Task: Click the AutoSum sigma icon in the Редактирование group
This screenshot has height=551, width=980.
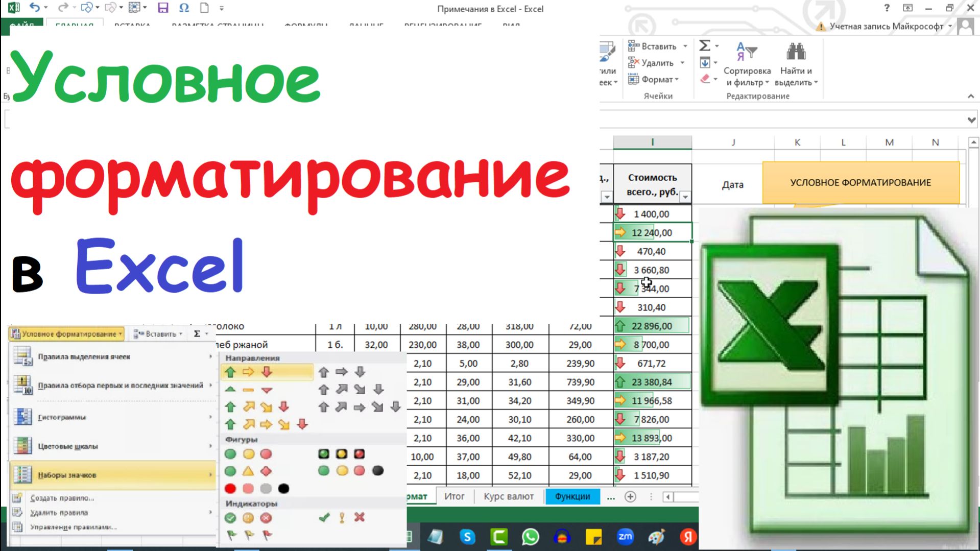Action: (705, 46)
